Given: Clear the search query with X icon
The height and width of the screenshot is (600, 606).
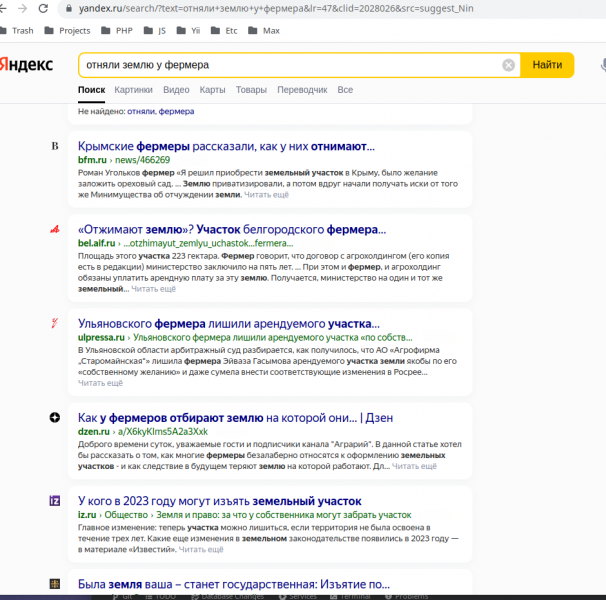Looking at the screenshot, I should [x=508, y=65].
